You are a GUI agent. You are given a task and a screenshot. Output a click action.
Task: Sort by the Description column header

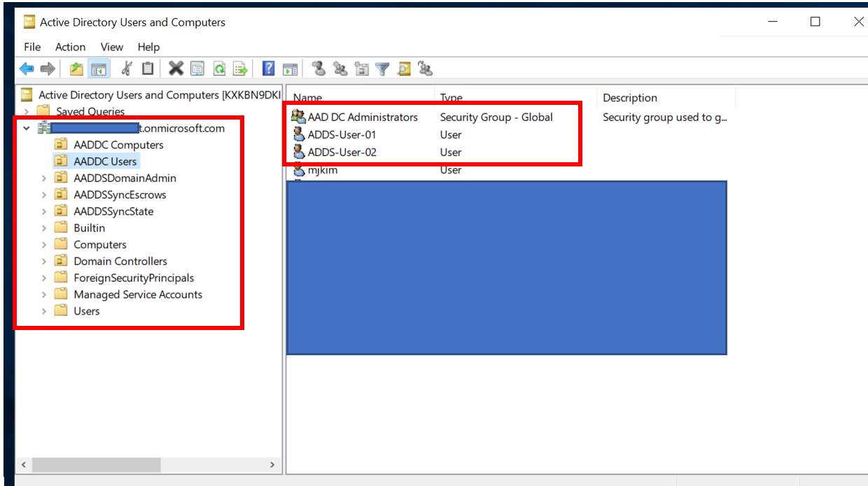(x=666, y=98)
